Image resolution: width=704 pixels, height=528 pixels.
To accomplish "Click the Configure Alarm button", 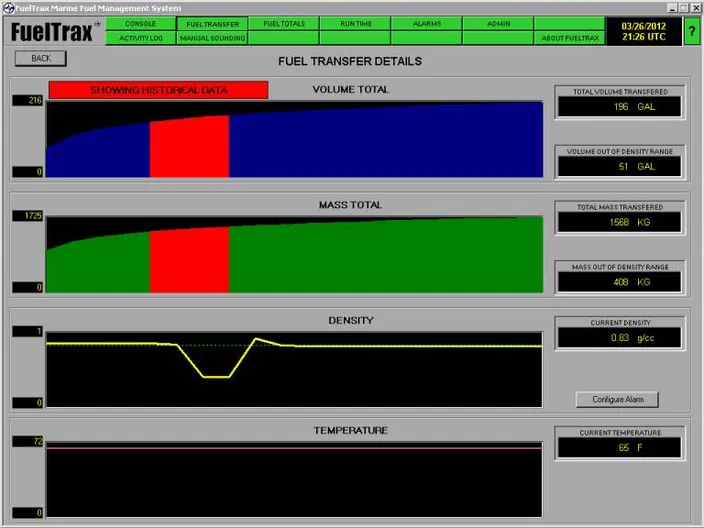I will [x=617, y=400].
